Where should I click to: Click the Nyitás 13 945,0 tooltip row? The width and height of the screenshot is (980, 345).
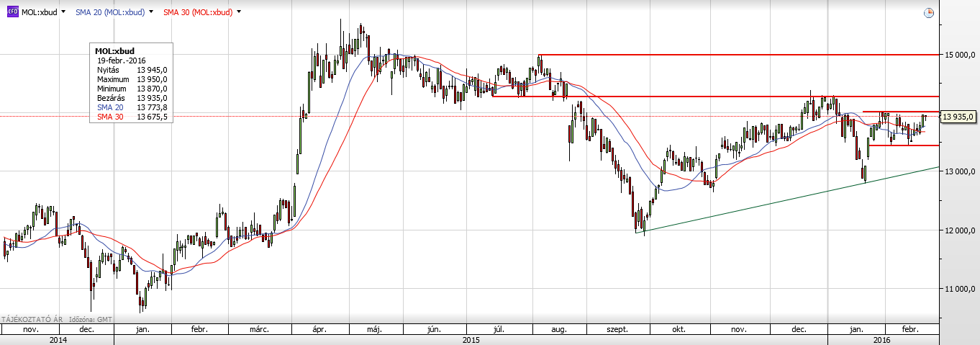click(132, 71)
